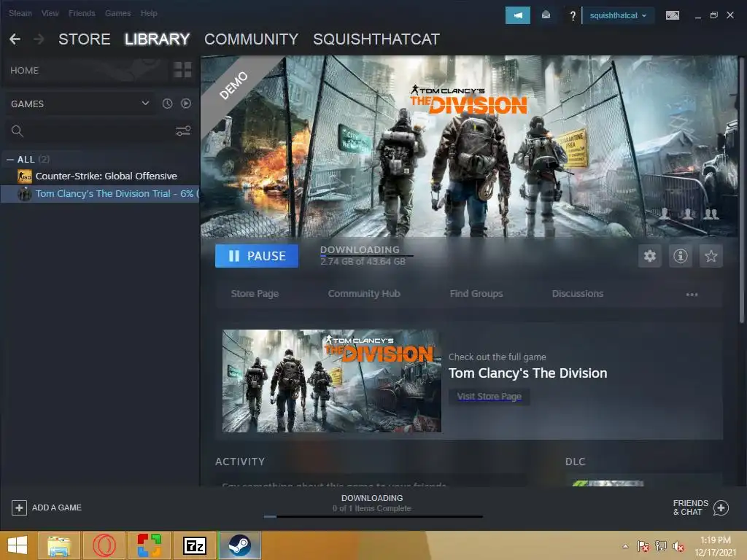Viewport: 747px width, 560px height.
Task: Select Tom Clancy's The Division Trial entry
Action: [100, 194]
